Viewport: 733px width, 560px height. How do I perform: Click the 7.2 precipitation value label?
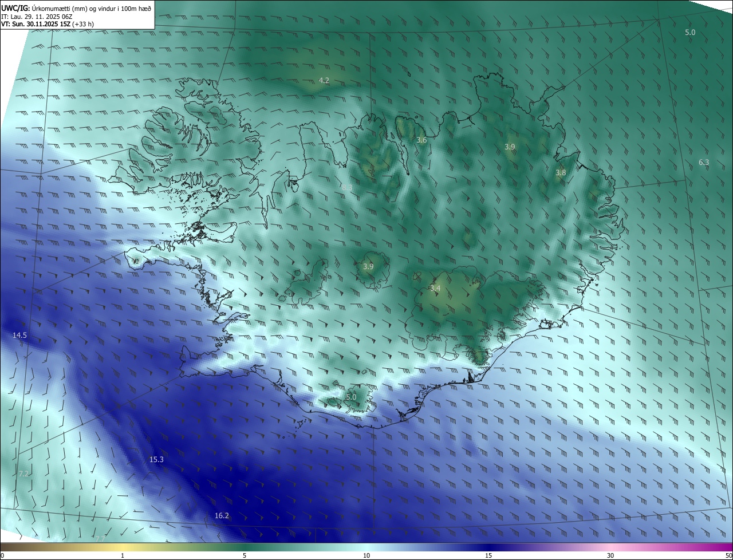coord(23,474)
